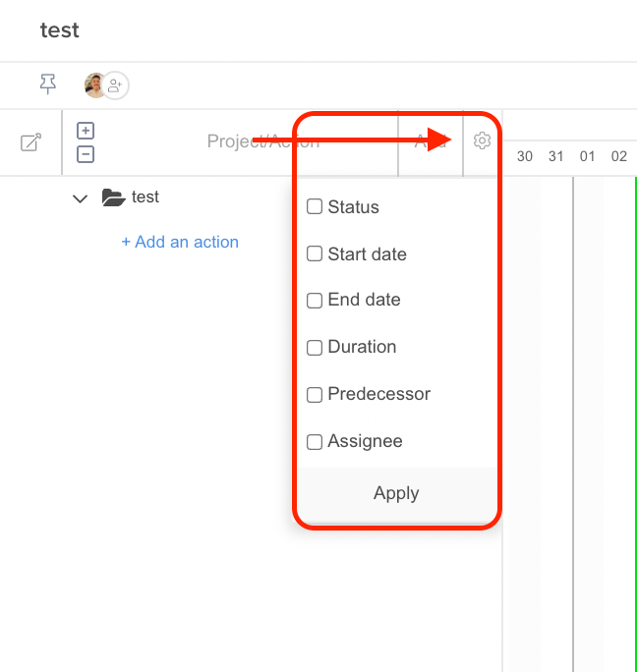Select day 31 in timeline header
This screenshot has width=637, height=672.
pos(556,156)
